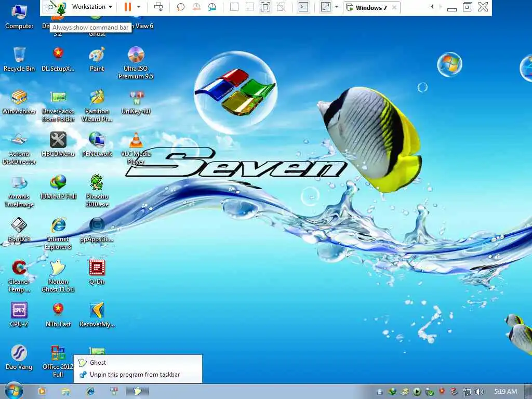Viewport: 532px width, 399px height.
Task: Open IDM 6.12 Full shortcut
Action: [x=58, y=187]
